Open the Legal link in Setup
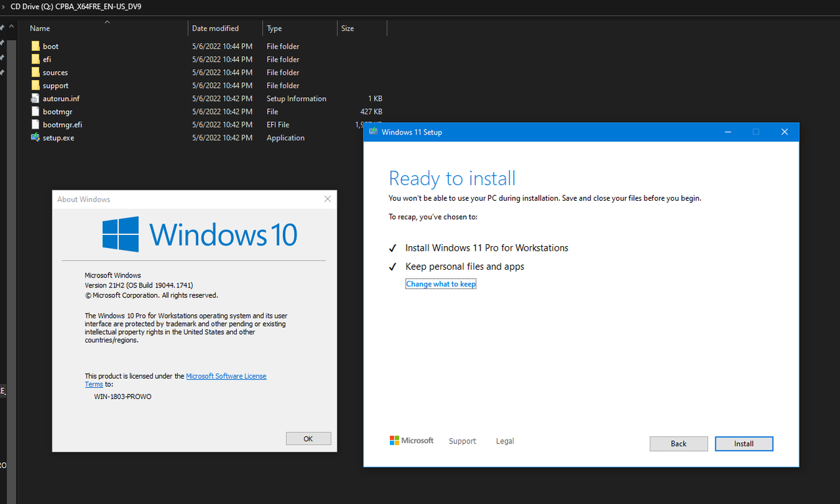Image resolution: width=840 pixels, height=504 pixels. (x=505, y=441)
